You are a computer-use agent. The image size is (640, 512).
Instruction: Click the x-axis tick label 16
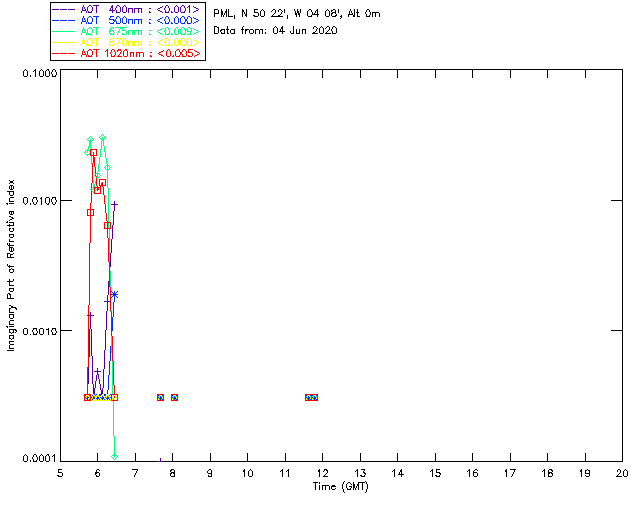(x=472, y=473)
